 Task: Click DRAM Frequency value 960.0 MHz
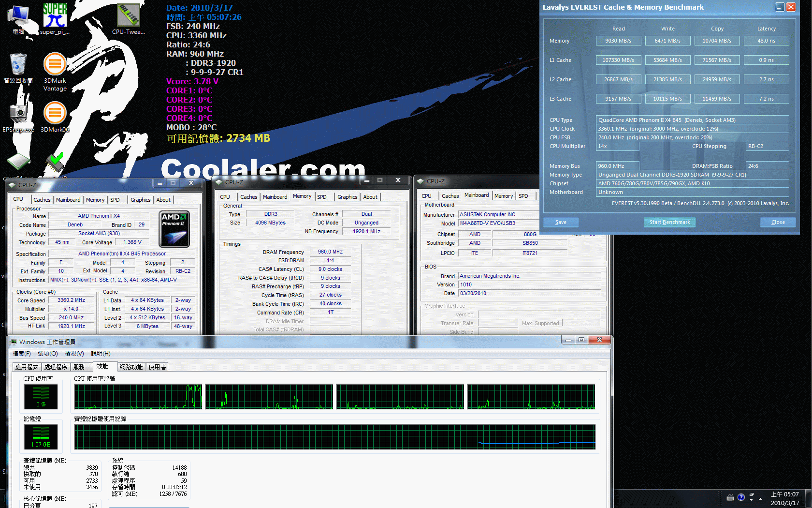(331, 252)
